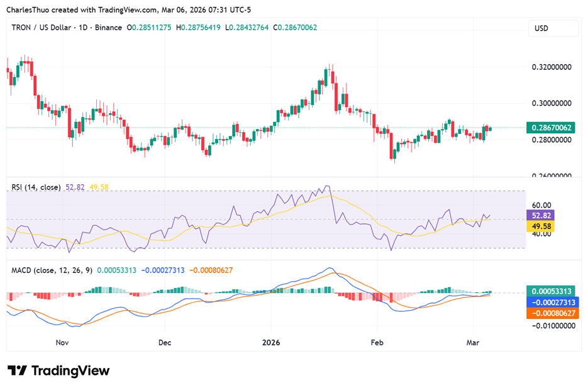Select the Mar label on time axis
This screenshot has width=588, height=390.
pyautogui.click(x=472, y=343)
